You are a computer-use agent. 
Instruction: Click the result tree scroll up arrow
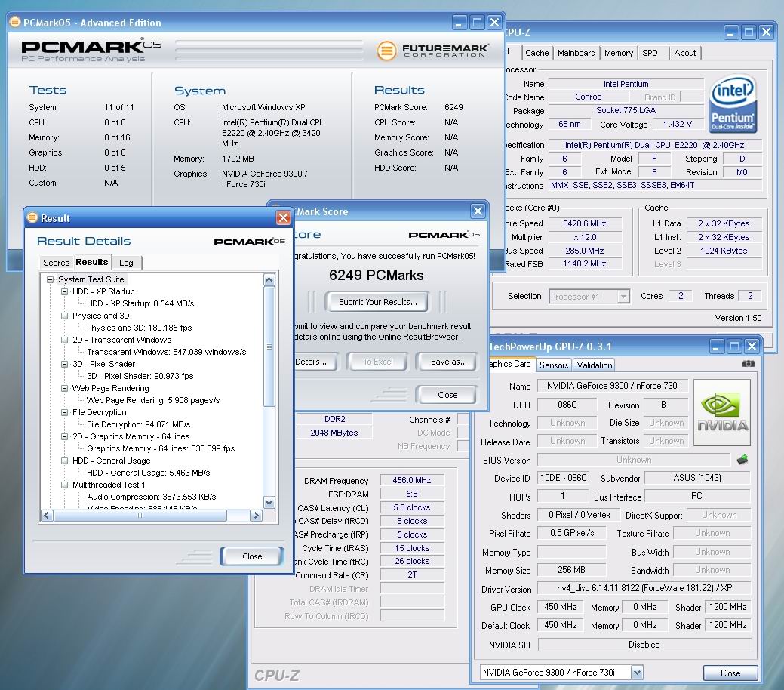[x=269, y=280]
